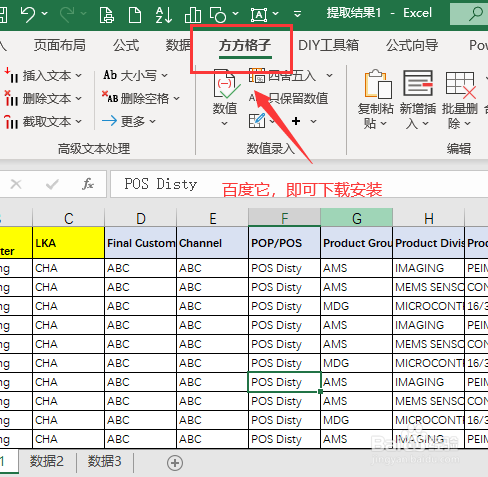This screenshot has height=477, width=488.
Task: Click the edit-table pencil icon in 数值录入
Action: [x=257, y=121]
